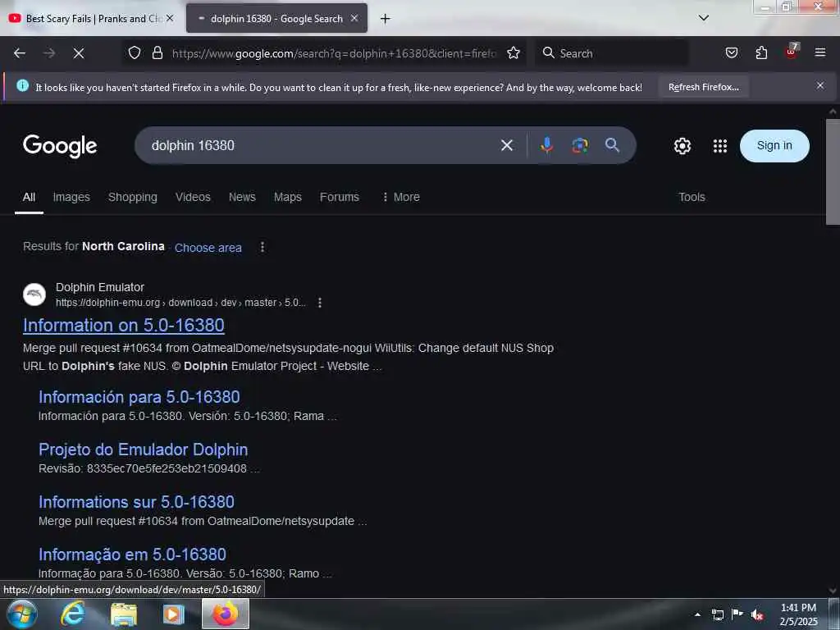Viewport: 840px width, 630px height.
Task: Open the result's three-dot About menu
Action: coord(319,303)
